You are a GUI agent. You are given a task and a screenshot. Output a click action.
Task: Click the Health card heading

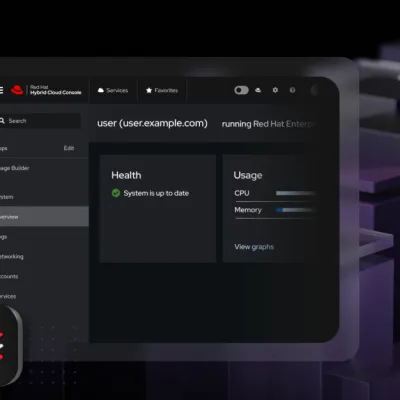click(126, 175)
